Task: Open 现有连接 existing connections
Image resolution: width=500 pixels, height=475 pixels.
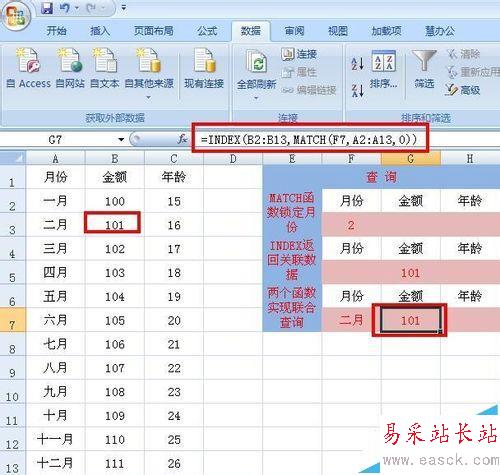Action: click(x=204, y=68)
